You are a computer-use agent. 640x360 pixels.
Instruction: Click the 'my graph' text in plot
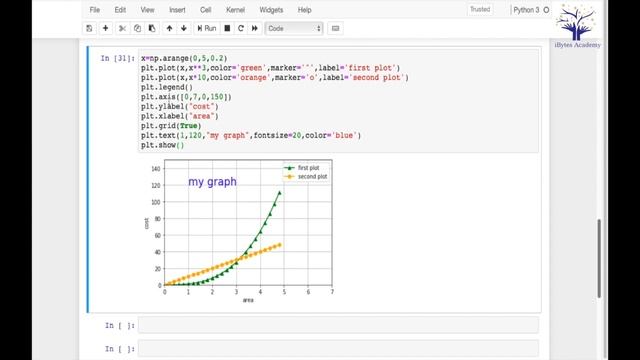[212, 182]
